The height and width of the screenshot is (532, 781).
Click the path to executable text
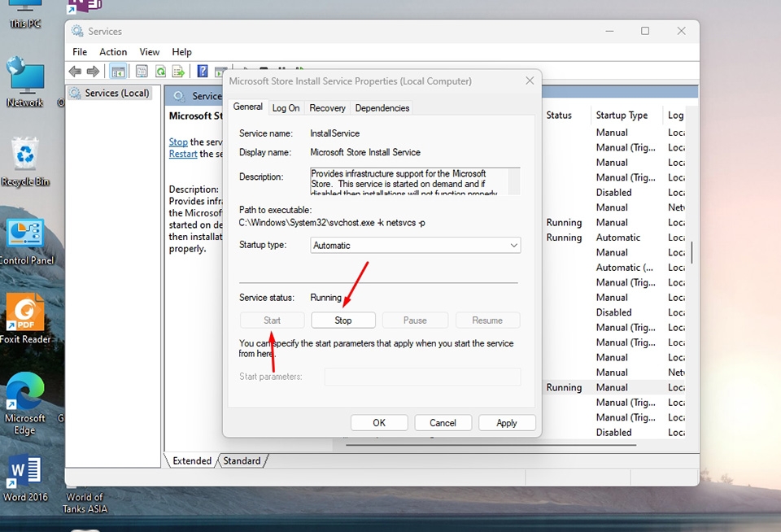pos(332,223)
